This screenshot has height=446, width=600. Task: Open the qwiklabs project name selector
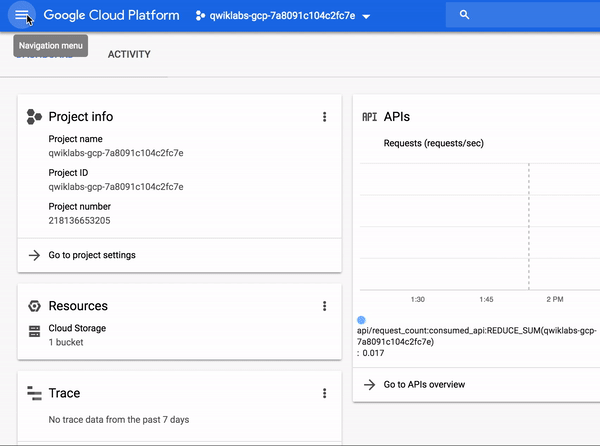point(282,16)
